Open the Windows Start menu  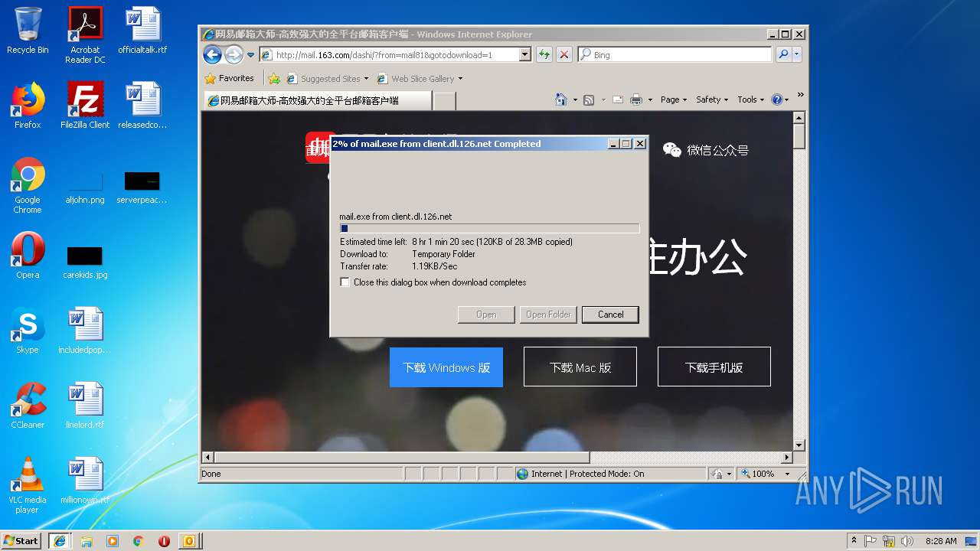21,540
